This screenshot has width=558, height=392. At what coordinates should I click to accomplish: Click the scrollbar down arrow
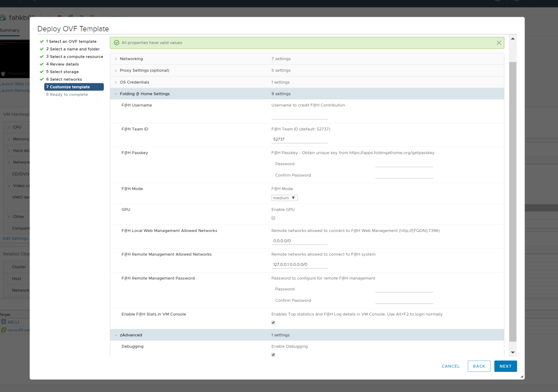(x=513, y=352)
